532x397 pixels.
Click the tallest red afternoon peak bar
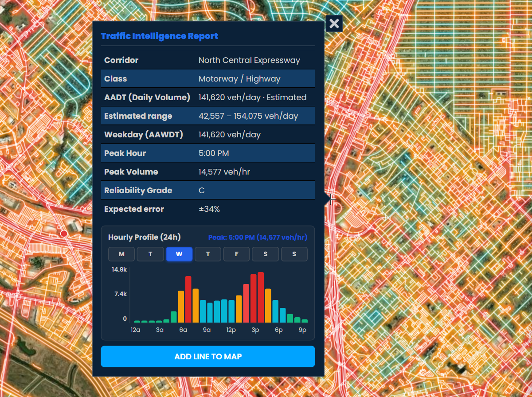pyautogui.click(x=261, y=297)
